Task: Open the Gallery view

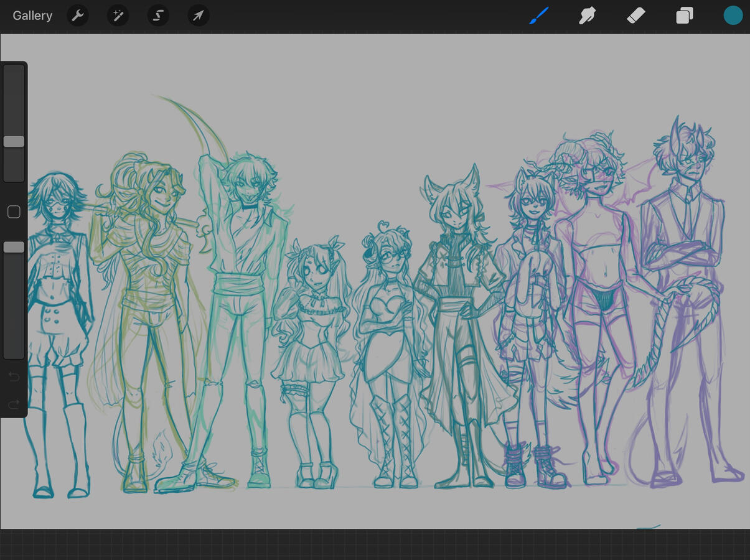Action: [x=32, y=16]
